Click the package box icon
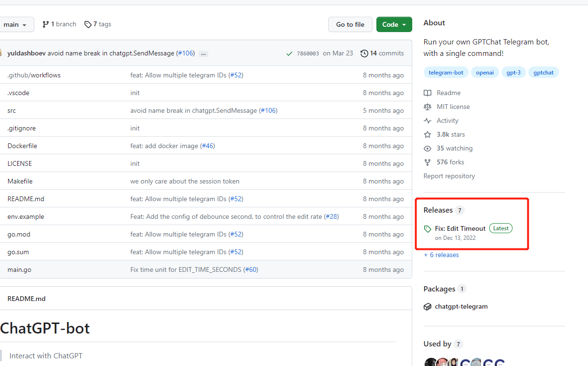 pyautogui.click(x=428, y=307)
